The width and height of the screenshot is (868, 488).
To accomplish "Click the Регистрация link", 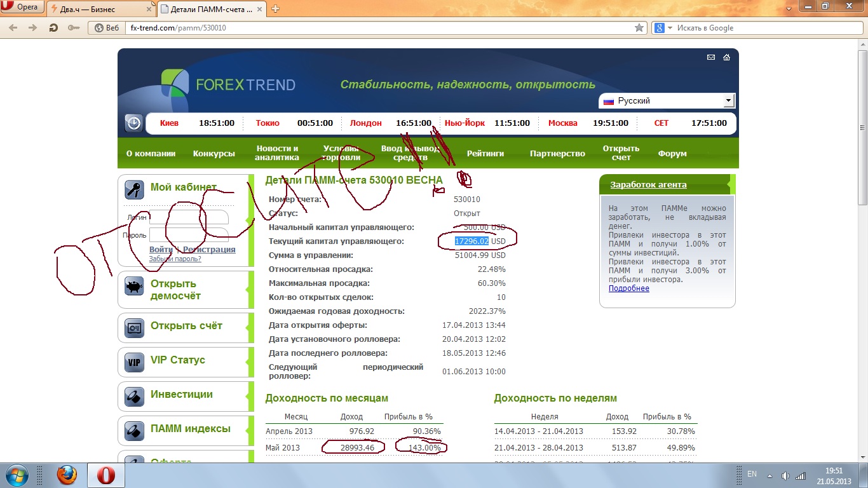I will (x=209, y=250).
